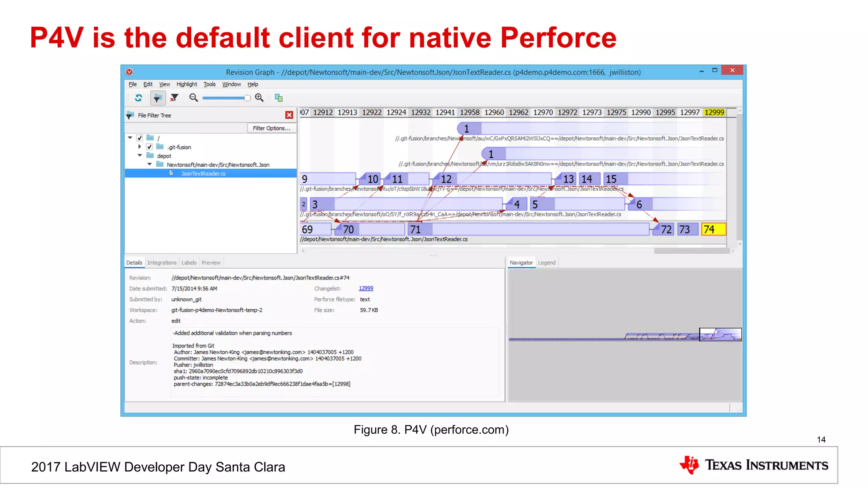Open the Help menu
The height and width of the screenshot is (488, 868).
253,84
